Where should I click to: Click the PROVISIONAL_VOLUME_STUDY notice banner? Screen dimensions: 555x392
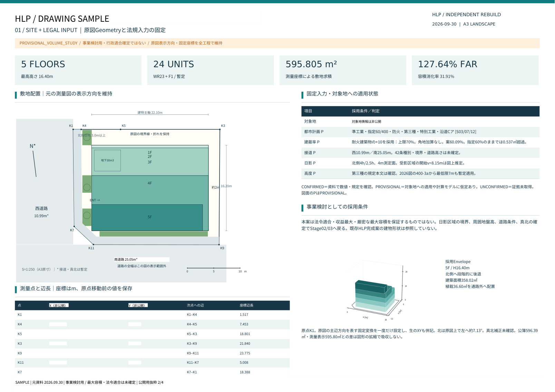coord(277,43)
